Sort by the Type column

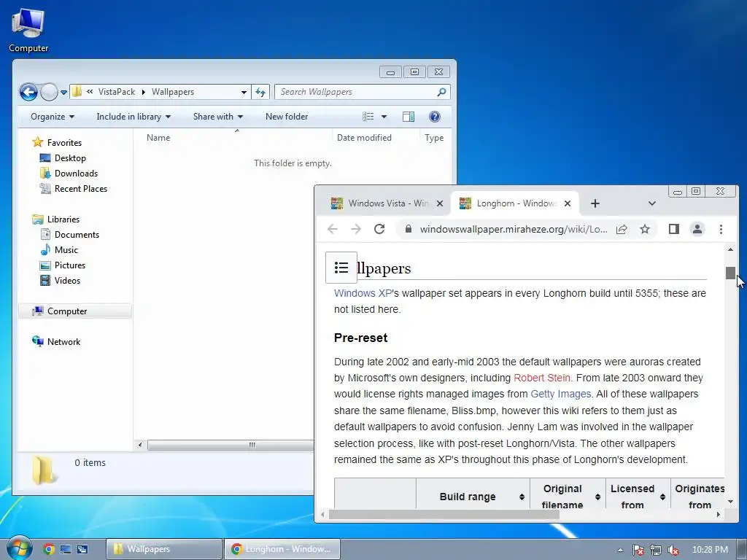(x=434, y=138)
